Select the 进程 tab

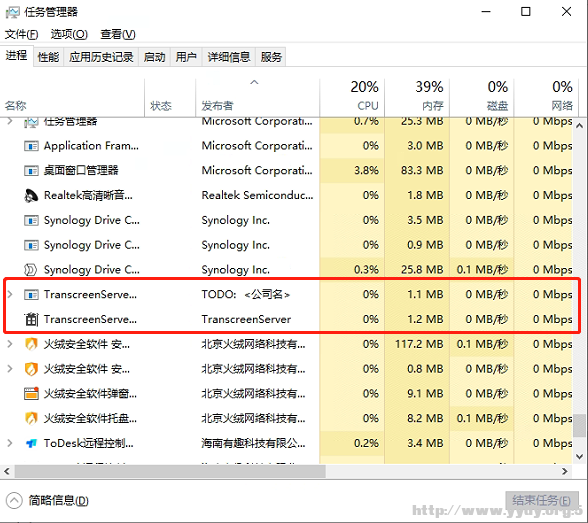coord(16,56)
